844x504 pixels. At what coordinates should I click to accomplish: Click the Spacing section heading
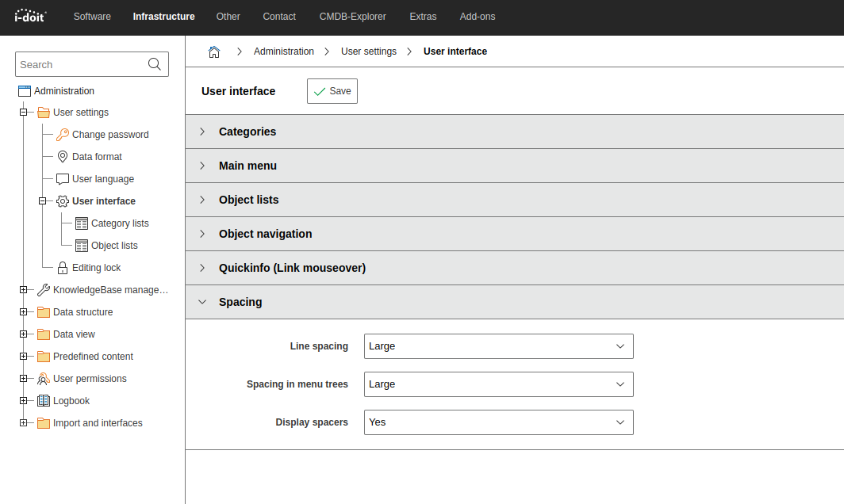[240, 302]
